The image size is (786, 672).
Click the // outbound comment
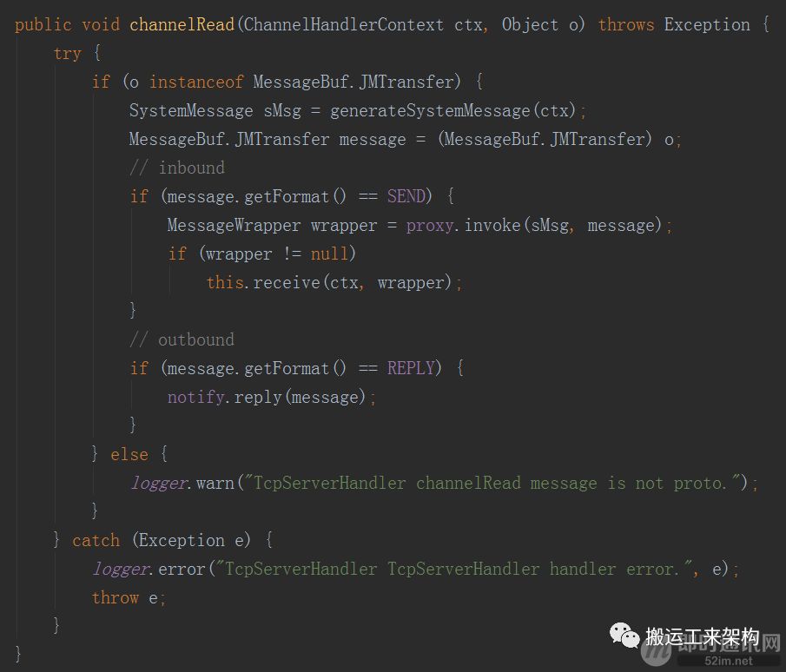click(182, 339)
